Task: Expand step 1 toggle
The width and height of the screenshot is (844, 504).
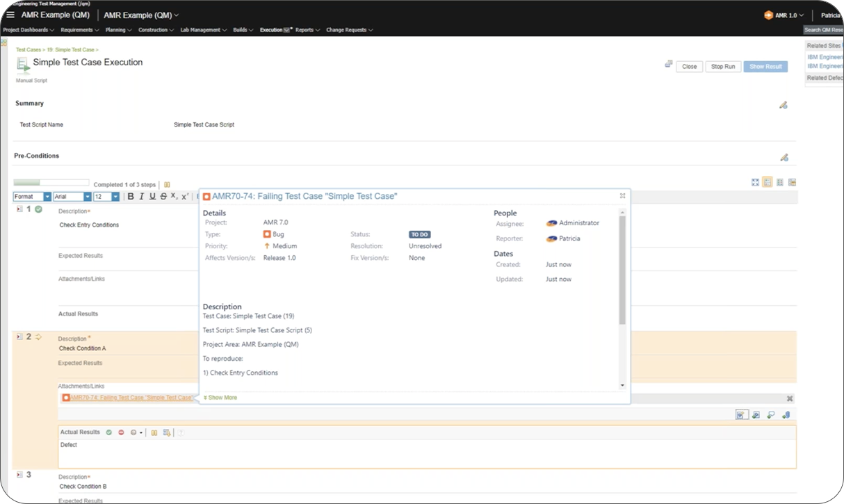Action: pos(19,209)
